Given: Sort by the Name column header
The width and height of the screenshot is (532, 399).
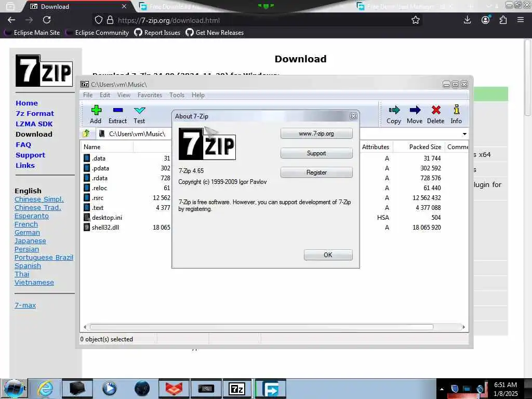Looking at the screenshot, I should tap(108, 147).
